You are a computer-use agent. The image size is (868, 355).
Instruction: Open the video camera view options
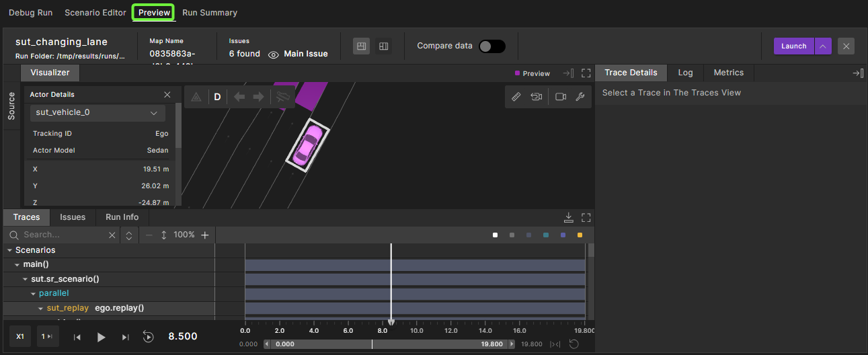pos(561,97)
